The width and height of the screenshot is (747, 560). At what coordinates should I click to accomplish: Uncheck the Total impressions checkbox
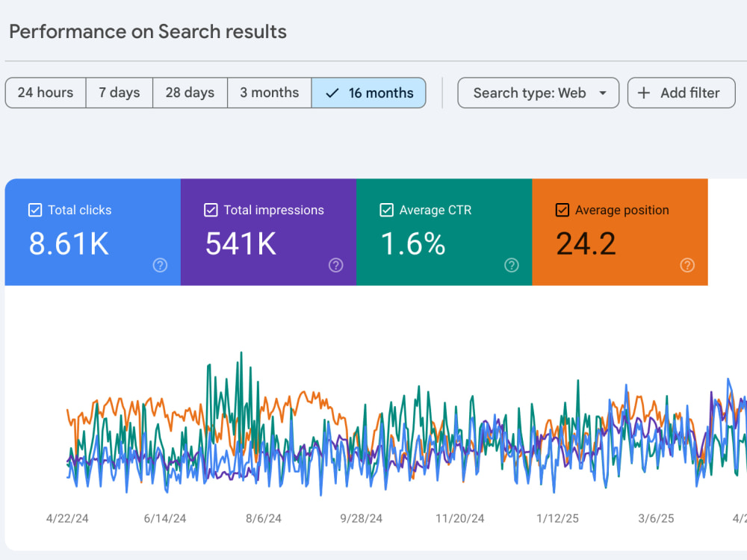(211, 210)
